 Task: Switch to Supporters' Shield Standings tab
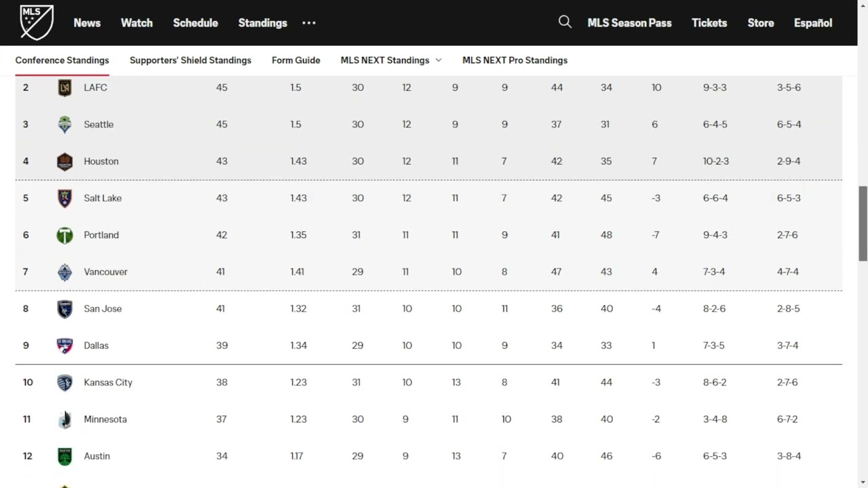pyautogui.click(x=191, y=60)
